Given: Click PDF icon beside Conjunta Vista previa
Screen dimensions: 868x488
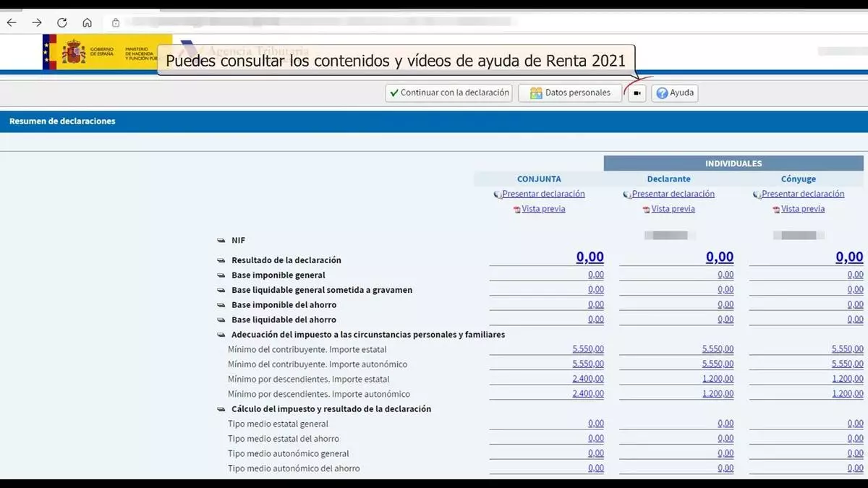Looking at the screenshot, I should click(516, 210).
